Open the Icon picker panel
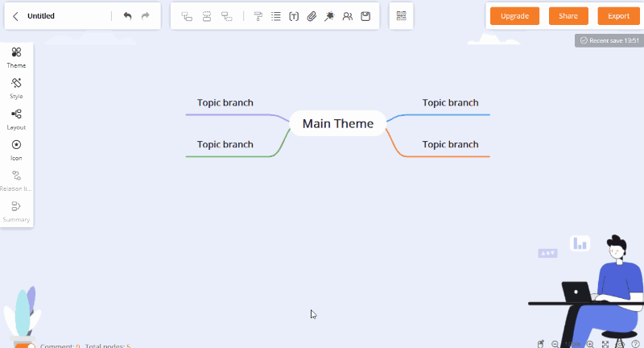The height and width of the screenshot is (348, 644). coord(16,150)
